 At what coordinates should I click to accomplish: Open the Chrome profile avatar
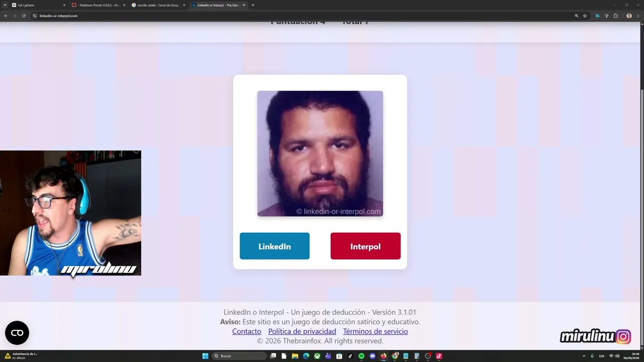629,16
